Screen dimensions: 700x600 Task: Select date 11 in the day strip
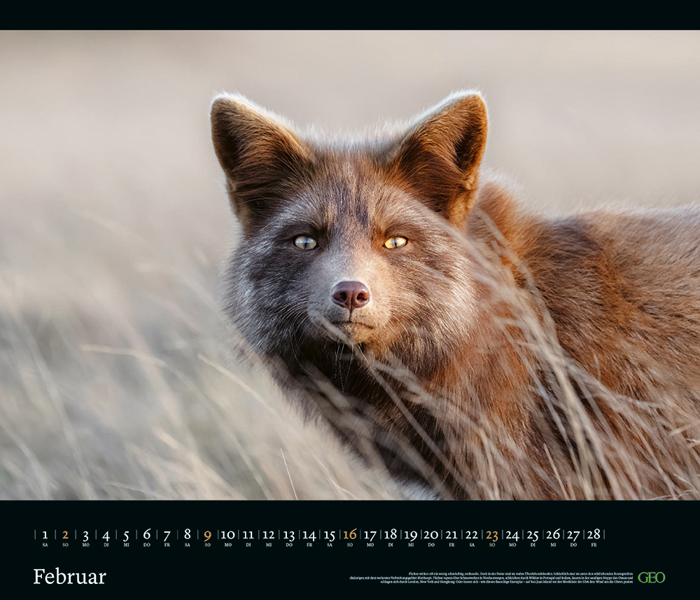click(x=248, y=534)
